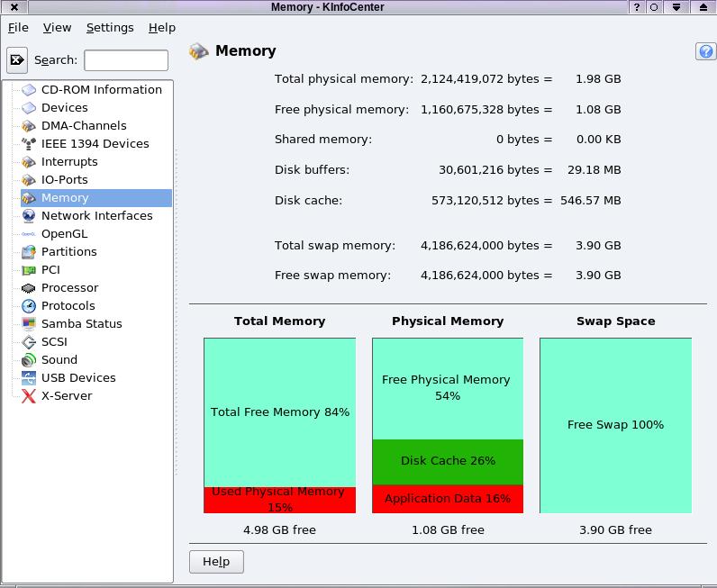The height and width of the screenshot is (588, 717).
Task: Click the Partitions icon
Action: tap(28, 252)
